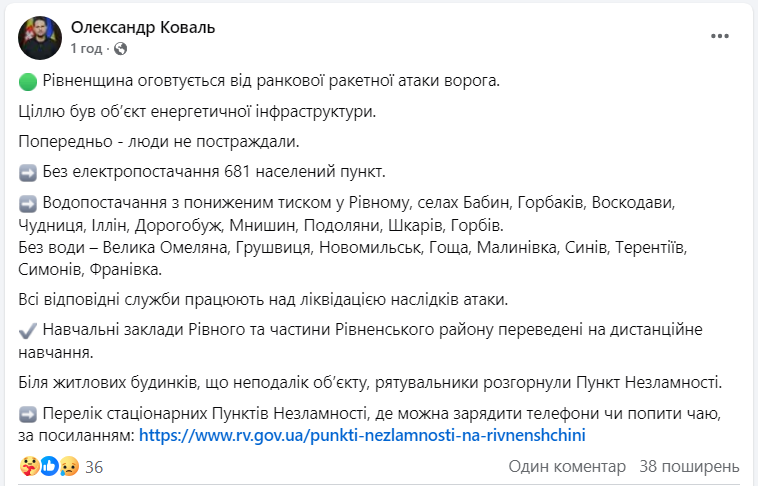Click the arrow emoji before 'Перелік стаціонарних'
Screen dimensions: 758x486
28,414
